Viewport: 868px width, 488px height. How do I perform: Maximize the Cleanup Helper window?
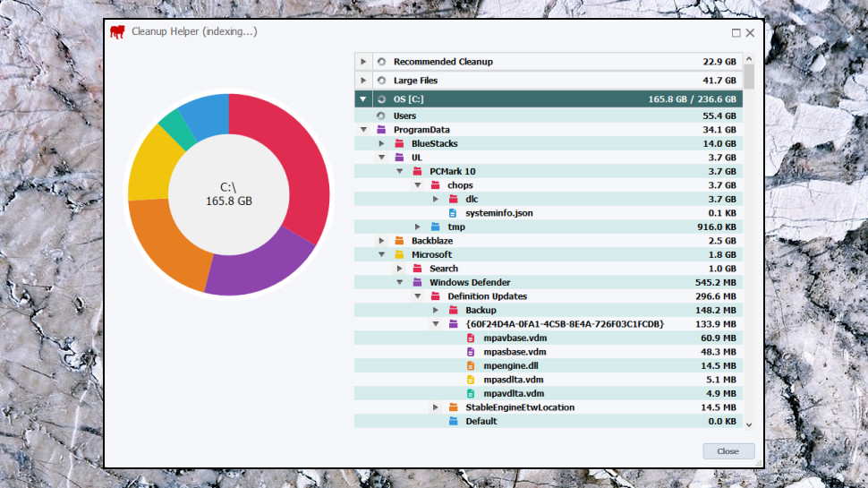tap(736, 32)
